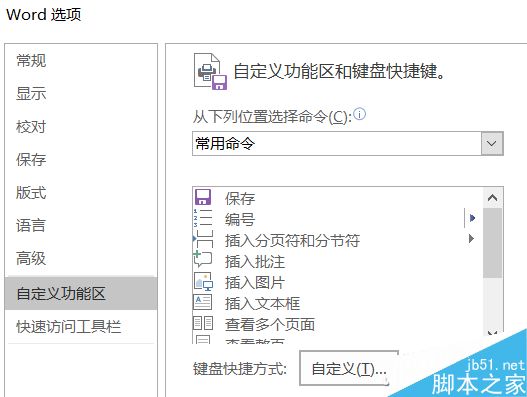This screenshot has height=397, width=527.
Task: Select the 语言 category
Action: [x=31, y=226]
